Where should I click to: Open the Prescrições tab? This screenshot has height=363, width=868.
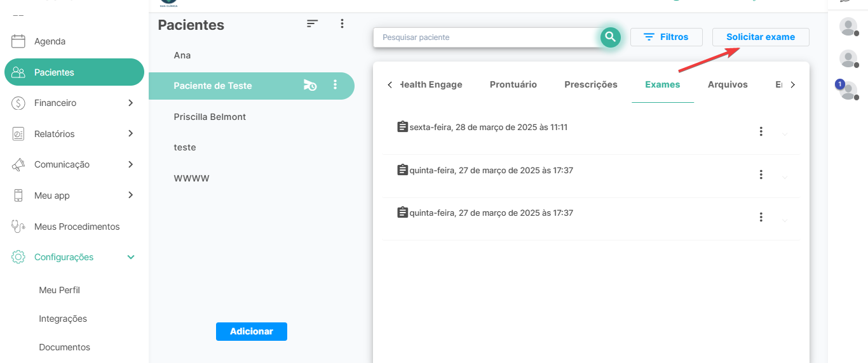click(590, 84)
